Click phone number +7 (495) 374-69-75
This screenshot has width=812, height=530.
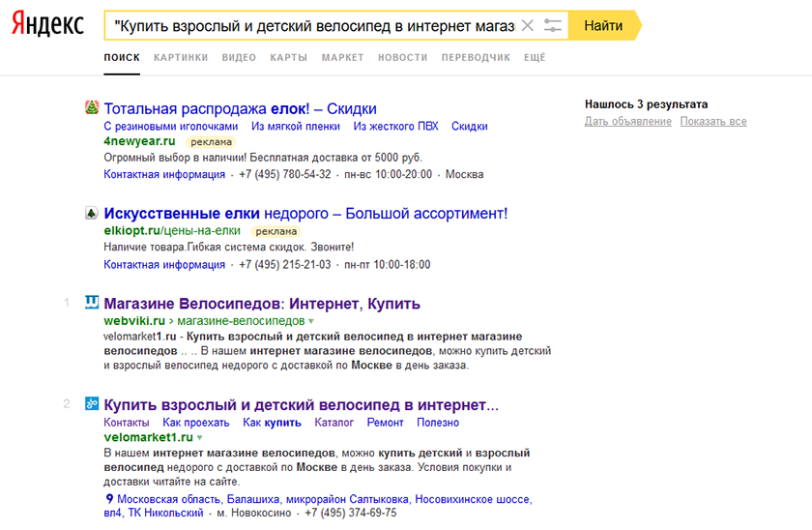[351, 513]
